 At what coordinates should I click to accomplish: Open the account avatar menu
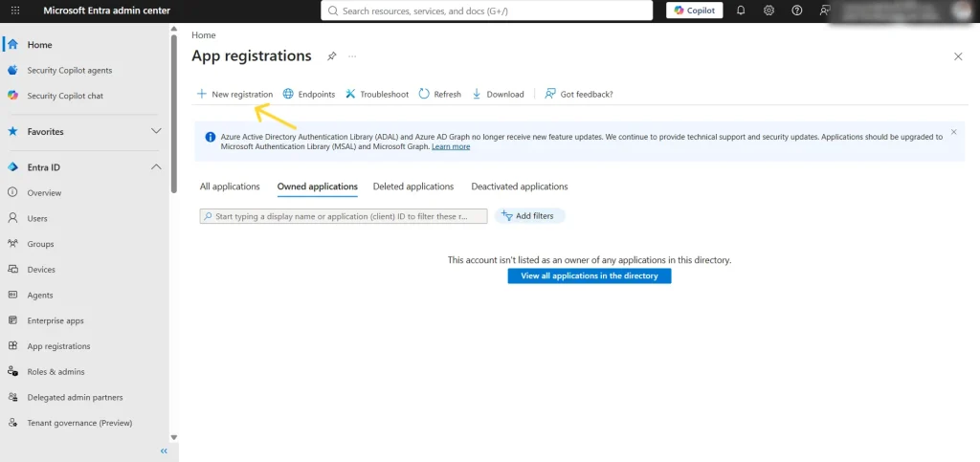(x=963, y=11)
